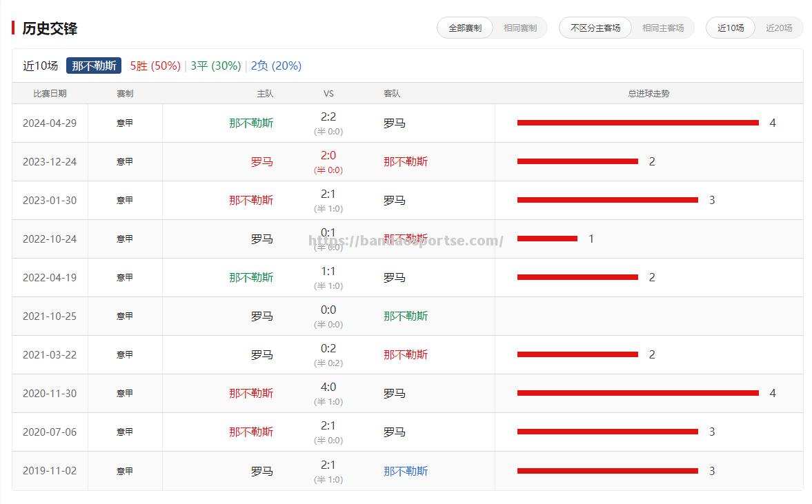Click the 意甲 league cell for 2019-11-02

(125, 472)
